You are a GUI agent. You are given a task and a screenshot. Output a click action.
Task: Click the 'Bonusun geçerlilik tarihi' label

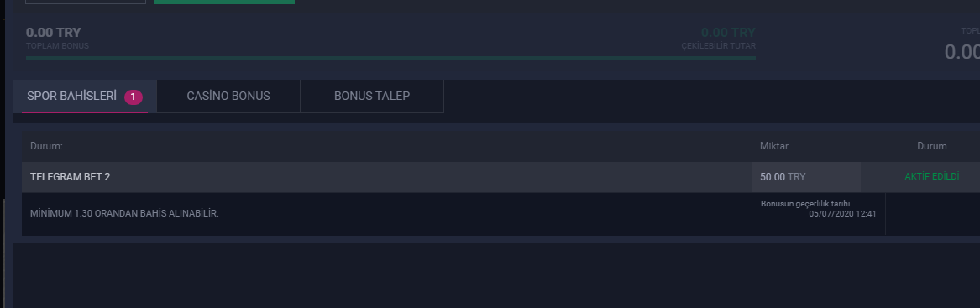click(805, 204)
